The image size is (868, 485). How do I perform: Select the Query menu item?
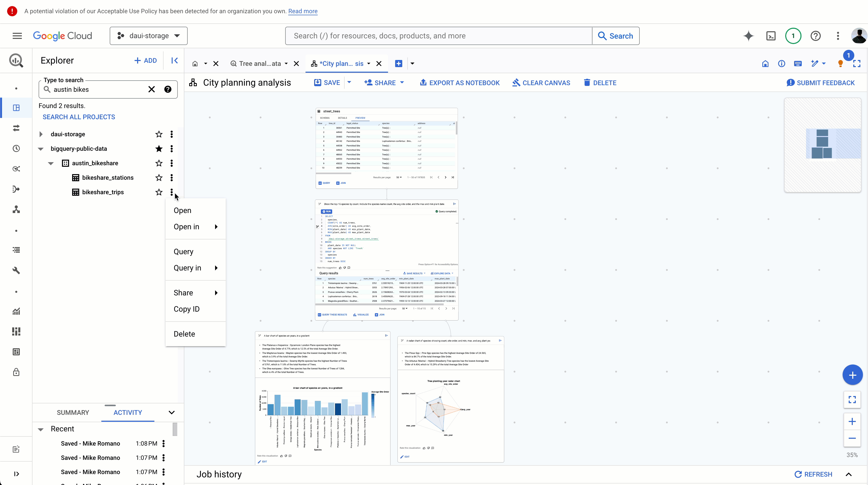[x=184, y=251]
